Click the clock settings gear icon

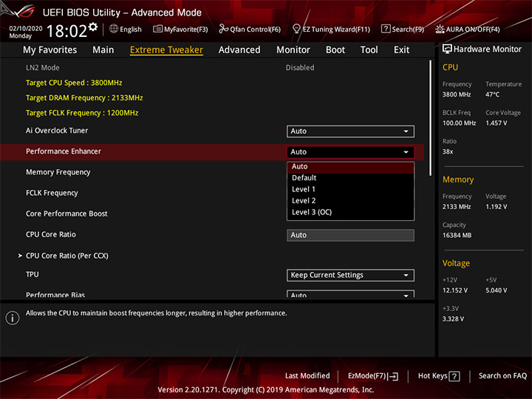(x=93, y=27)
